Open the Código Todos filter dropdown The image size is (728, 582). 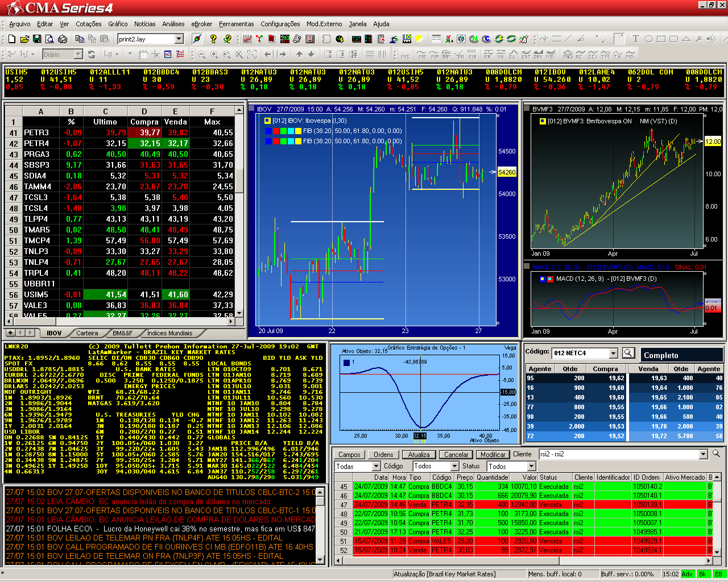tap(454, 466)
